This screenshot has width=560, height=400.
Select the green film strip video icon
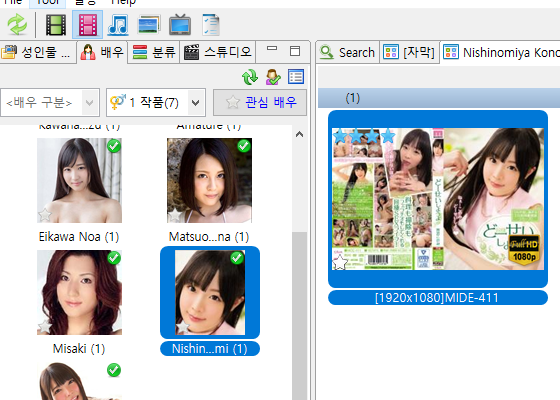click(x=56, y=25)
